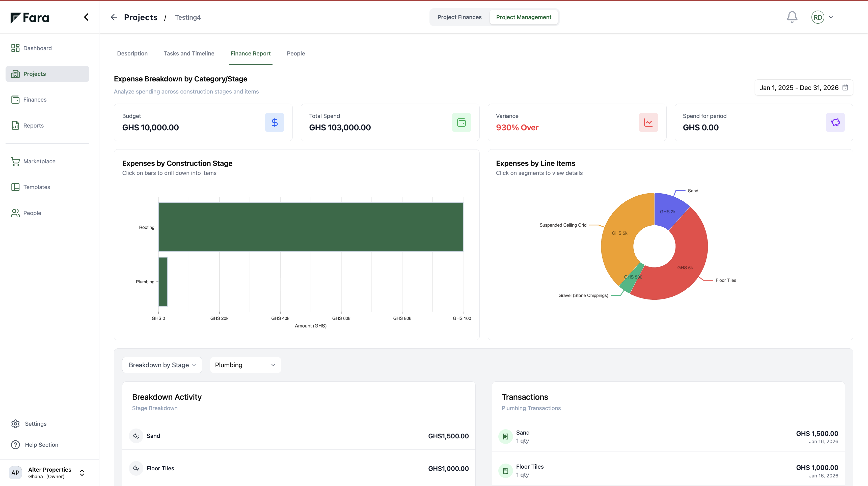Click the Sand row in Breakdown Activity
This screenshot has height=486, width=868.
tap(299, 436)
